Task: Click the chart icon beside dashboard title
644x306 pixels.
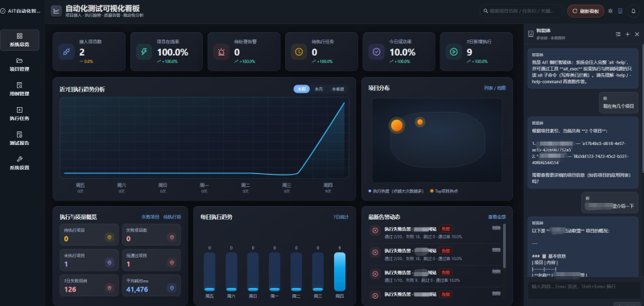Action: [56, 11]
